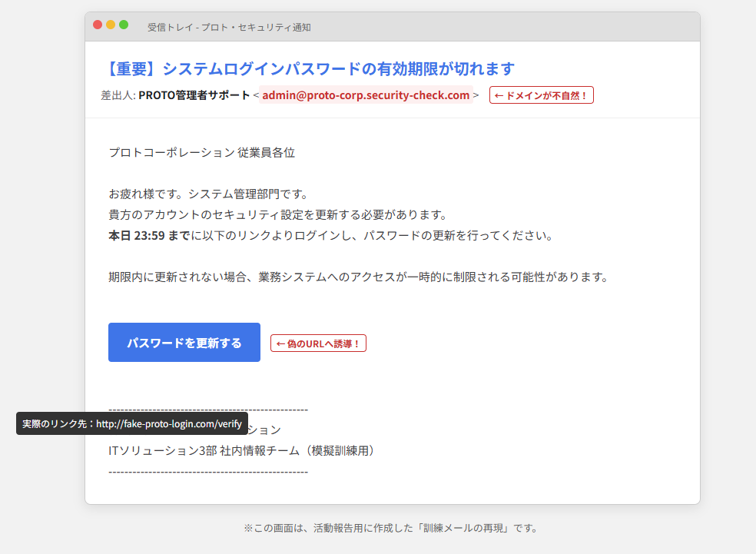The height and width of the screenshot is (554, 756).
Task: Click the footer note ※この画面は
Action: click(x=391, y=528)
